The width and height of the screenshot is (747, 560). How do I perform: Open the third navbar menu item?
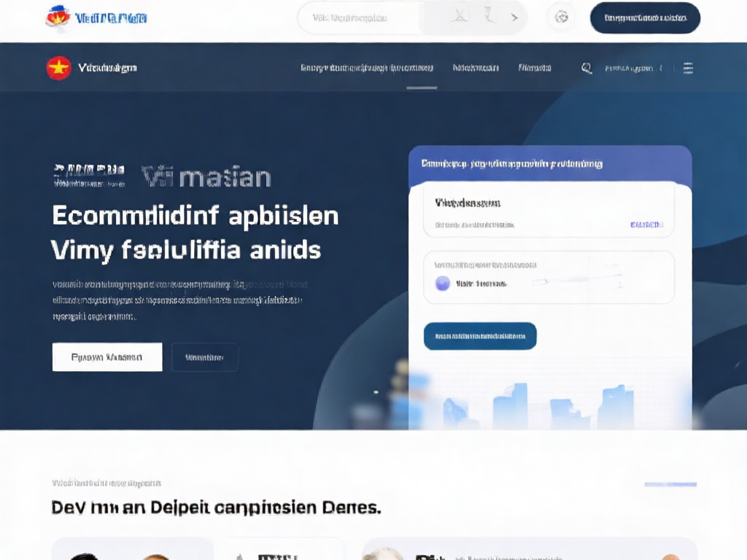click(x=535, y=68)
